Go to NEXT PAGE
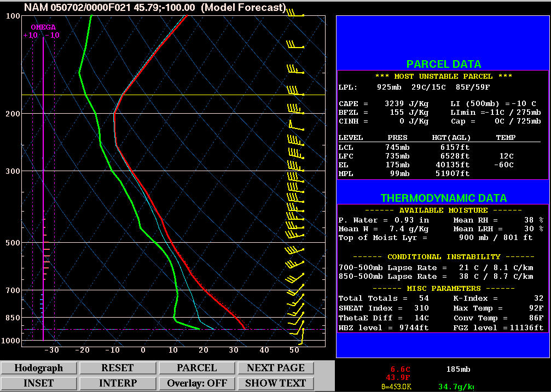This screenshot has width=551, height=392. point(276,368)
